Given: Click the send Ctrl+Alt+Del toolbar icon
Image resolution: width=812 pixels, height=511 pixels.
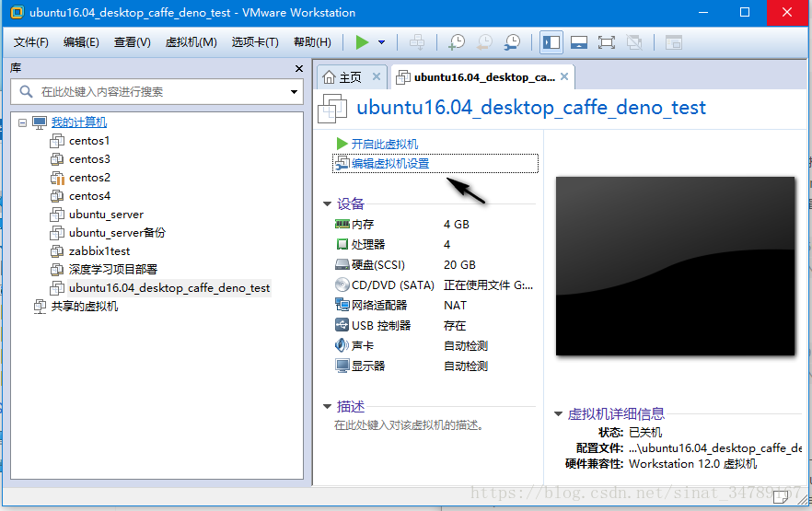Looking at the screenshot, I should point(417,42).
